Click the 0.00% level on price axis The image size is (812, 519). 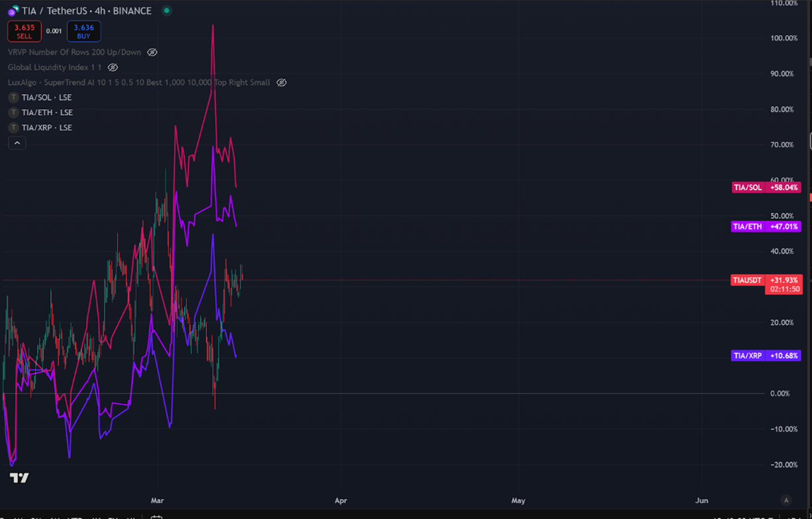point(780,394)
